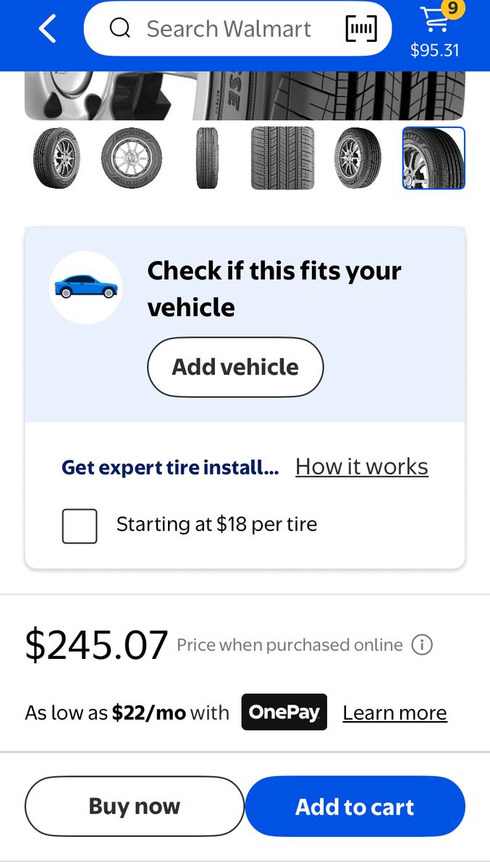The height and width of the screenshot is (868, 490).
Task: Open OnePay Learn more link
Action: pyautogui.click(x=394, y=713)
